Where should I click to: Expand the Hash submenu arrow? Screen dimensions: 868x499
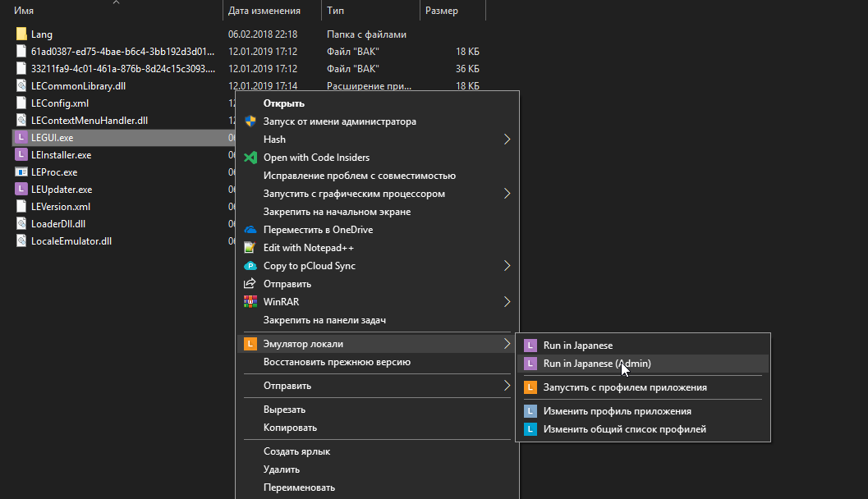coord(507,139)
